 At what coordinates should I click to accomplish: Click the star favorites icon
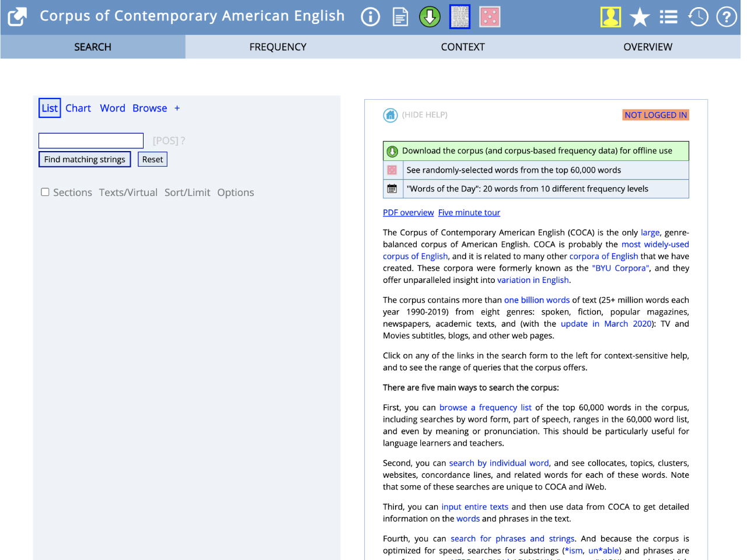pos(640,17)
